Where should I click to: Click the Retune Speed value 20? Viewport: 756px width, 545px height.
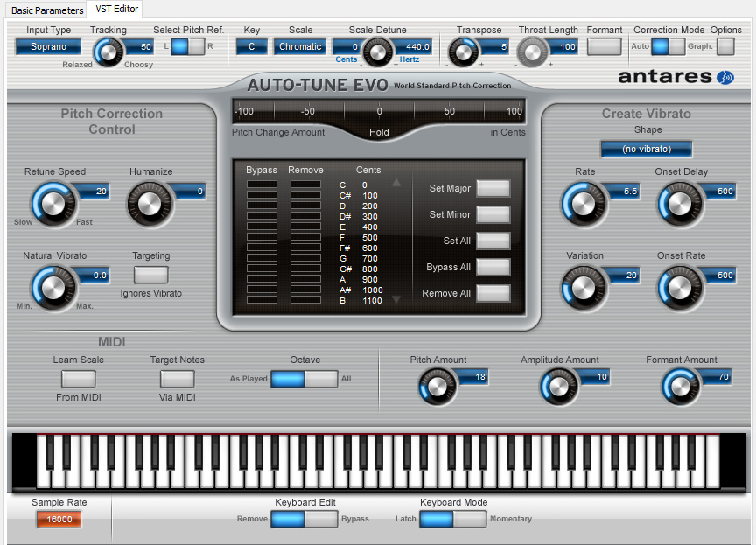point(94,192)
